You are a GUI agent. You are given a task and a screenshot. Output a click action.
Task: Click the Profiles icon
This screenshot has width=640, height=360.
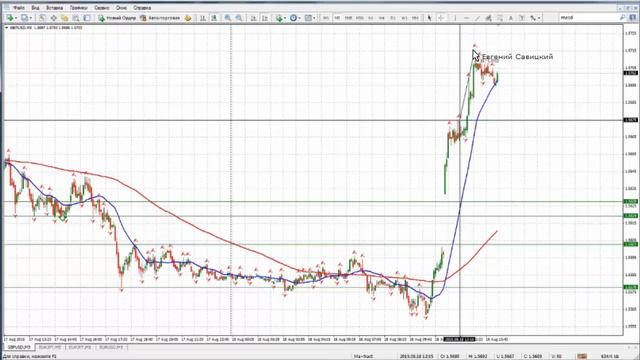point(24,18)
